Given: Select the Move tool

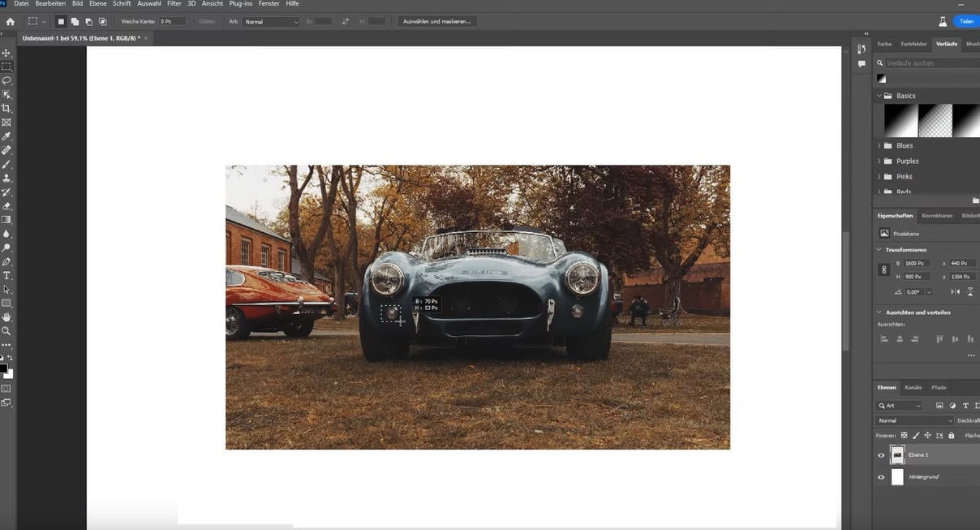Looking at the screenshot, I should click(x=6, y=51).
